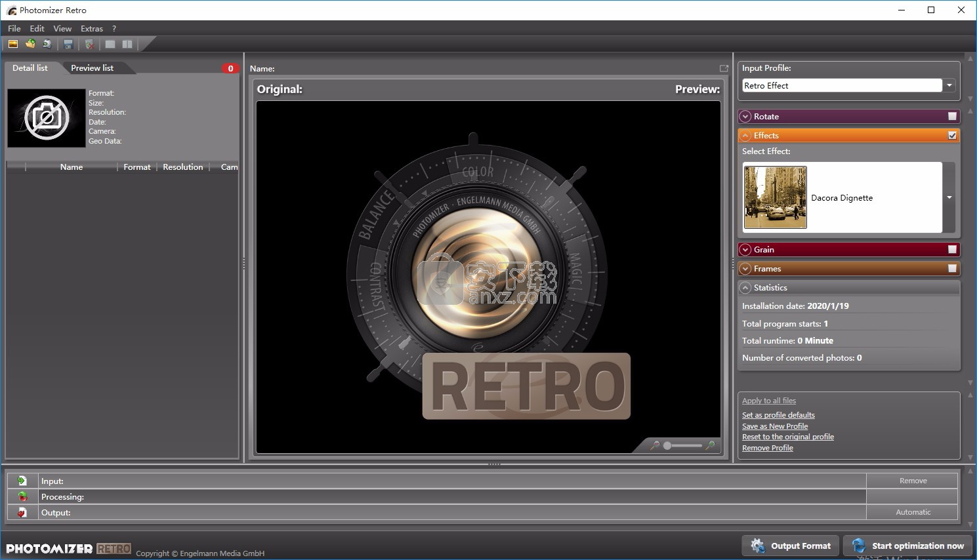977x560 pixels.
Task: Enable the Frames checkbox
Action: click(x=952, y=268)
